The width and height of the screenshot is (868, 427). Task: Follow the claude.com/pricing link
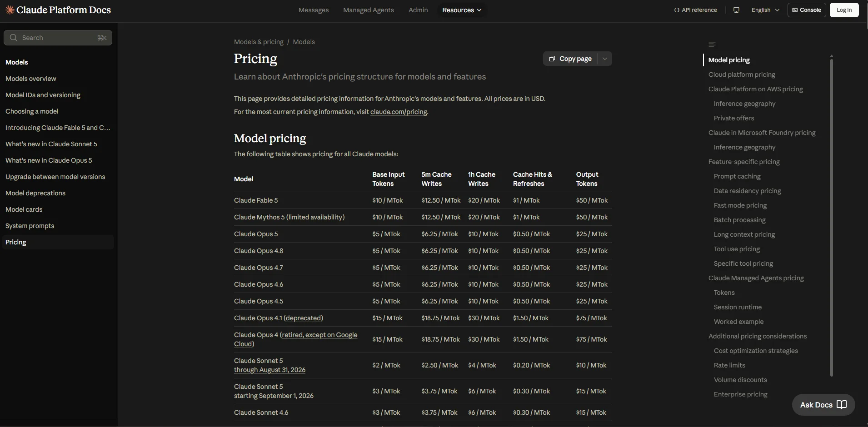pos(399,112)
